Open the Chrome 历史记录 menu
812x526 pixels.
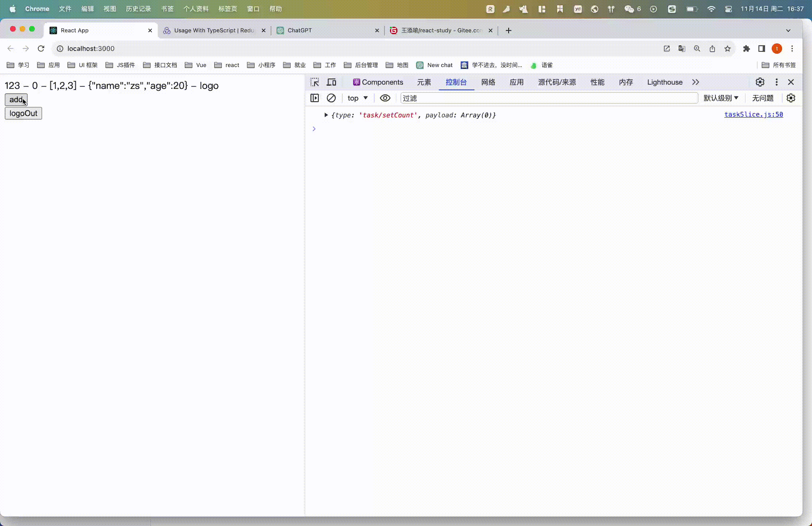(138, 8)
